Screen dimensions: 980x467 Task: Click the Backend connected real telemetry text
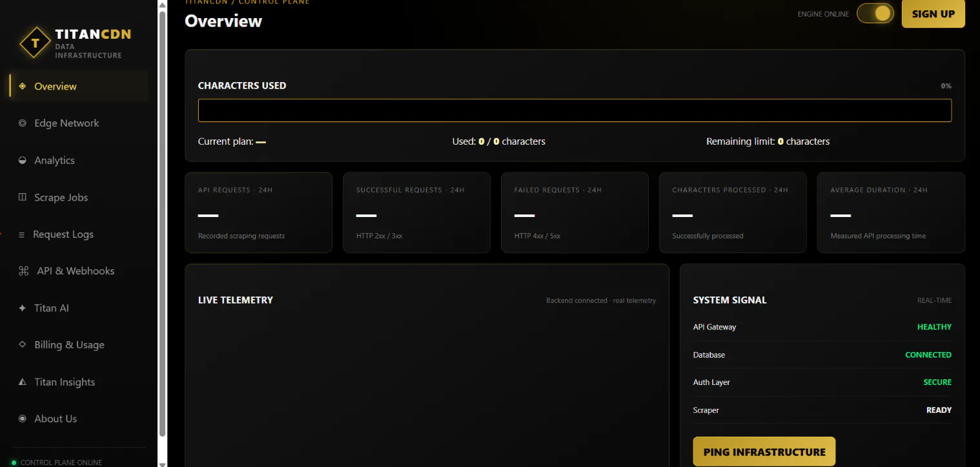601,300
